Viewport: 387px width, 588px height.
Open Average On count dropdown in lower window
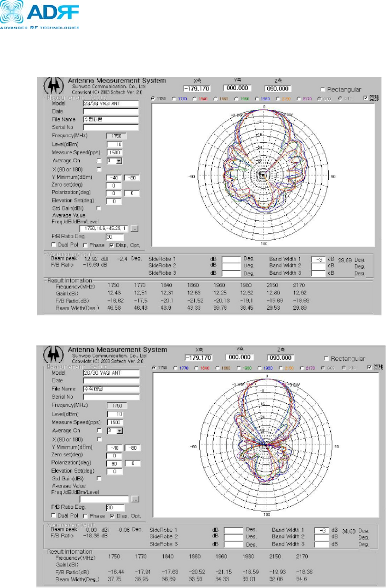click(119, 430)
